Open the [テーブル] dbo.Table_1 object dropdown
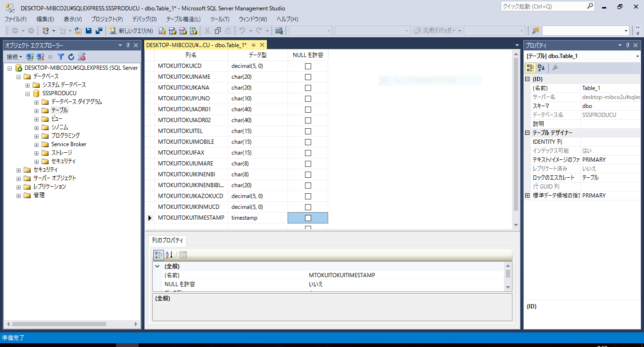644x347 pixels. (637, 56)
